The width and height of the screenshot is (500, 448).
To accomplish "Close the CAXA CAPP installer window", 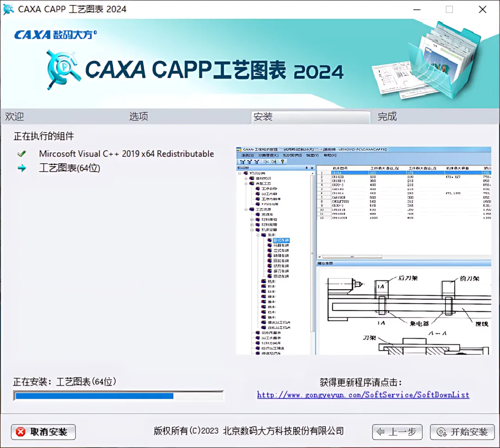I will click(482, 10).
